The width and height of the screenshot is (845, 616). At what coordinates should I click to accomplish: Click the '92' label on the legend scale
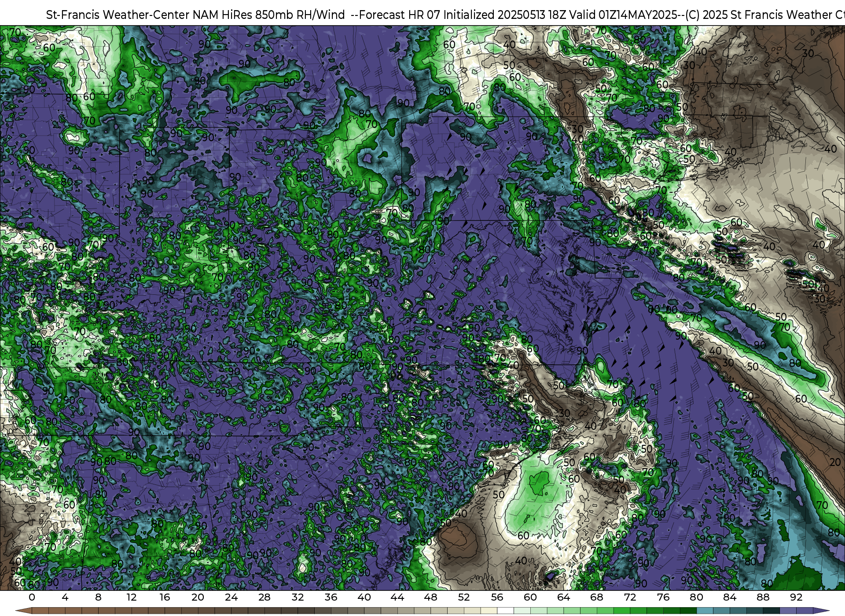click(796, 597)
